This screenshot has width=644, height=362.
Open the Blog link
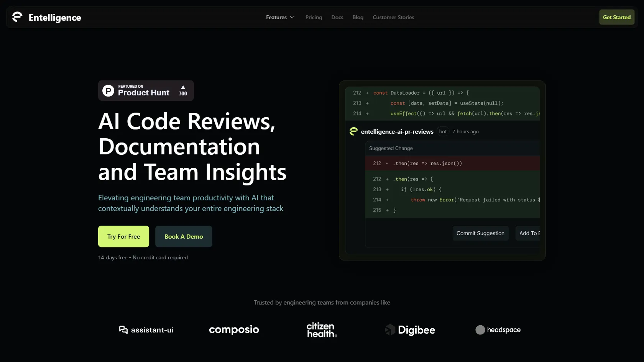click(358, 17)
